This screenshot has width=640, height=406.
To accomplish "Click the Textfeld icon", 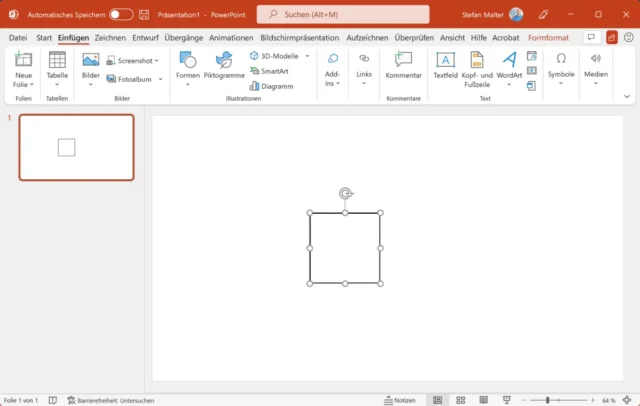I will click(445, 60).
